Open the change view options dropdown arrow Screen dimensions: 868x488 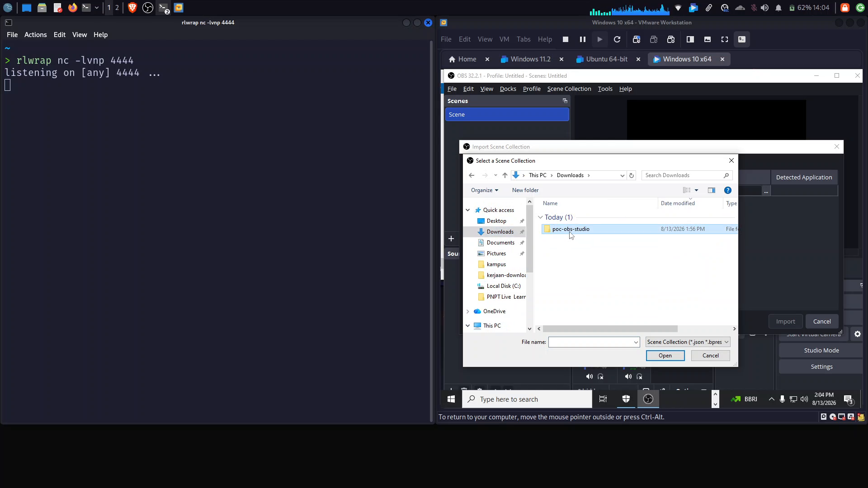696,190
